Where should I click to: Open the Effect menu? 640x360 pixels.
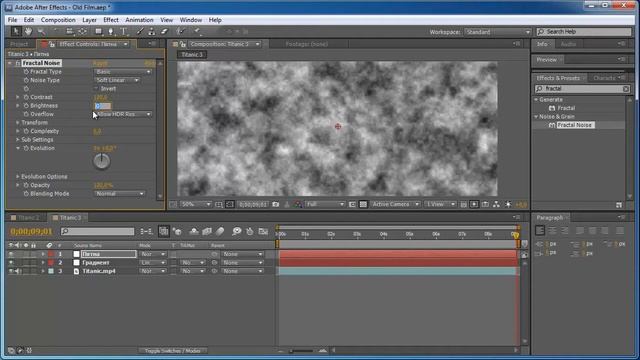point(111,20)
